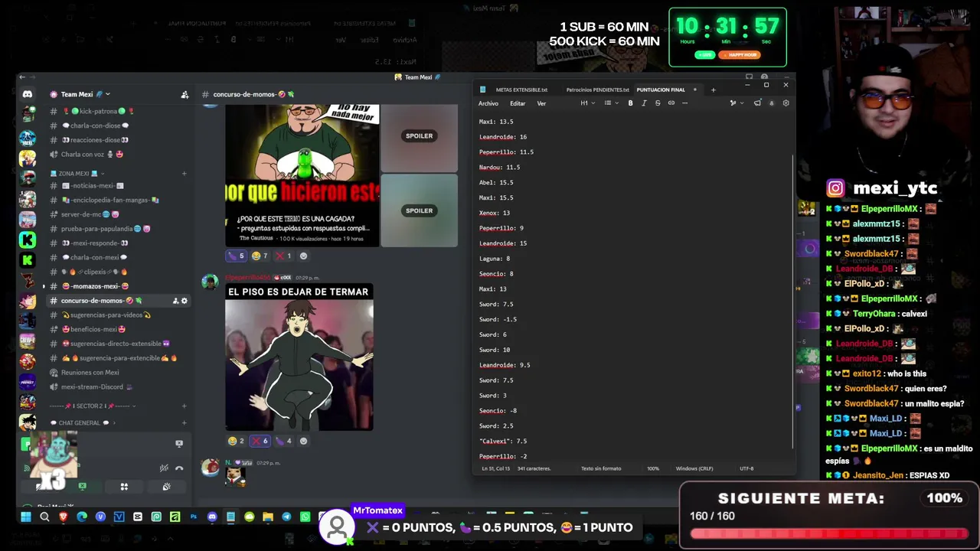Open Discord direct messages home icon
The image size is (980, 551).
(28, 94)
